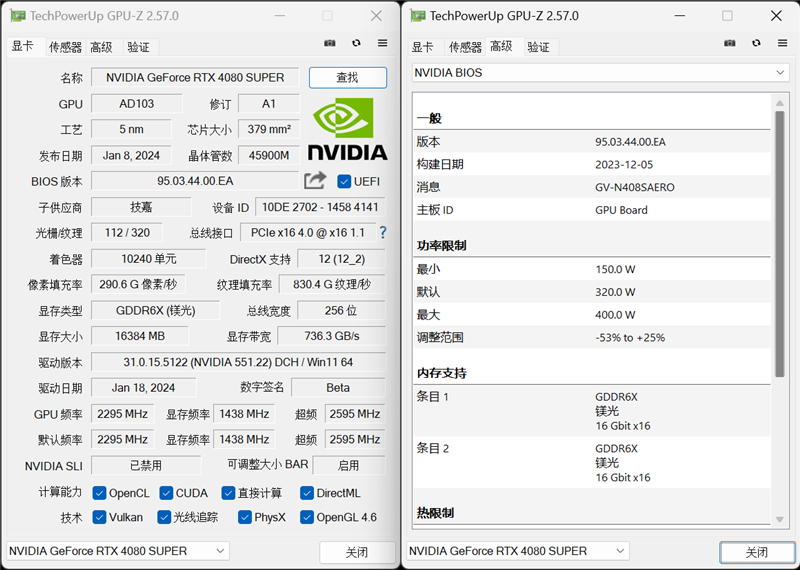The height and width of the screenshot is (570, 800).
Task: Open GPU selector dropdown in left window
Action: click(x=118, y=551)
